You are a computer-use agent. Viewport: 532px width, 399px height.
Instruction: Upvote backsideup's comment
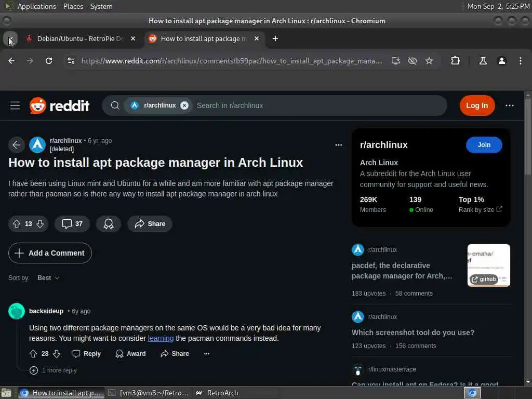coord(33,354)
